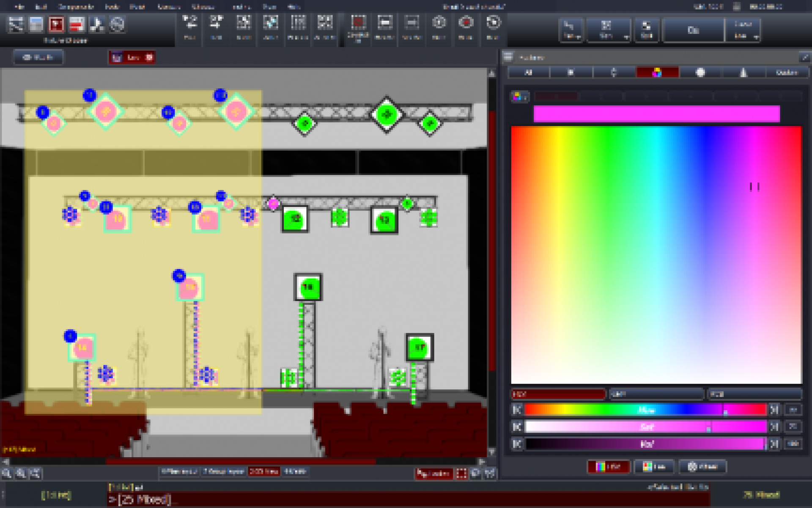Viewport: 812px width, 508px height.
Task: Click the grid-table view icon in the top-left toolbar
Action: (x=36, y=24)
